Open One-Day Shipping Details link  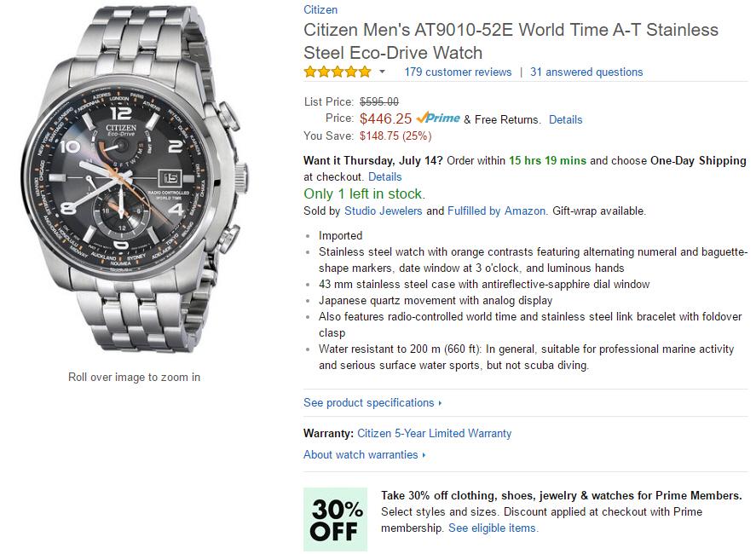[384, 176]
